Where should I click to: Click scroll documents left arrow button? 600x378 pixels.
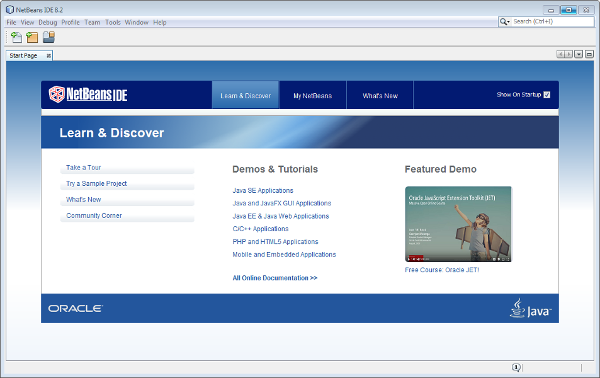tap(561, 54)
